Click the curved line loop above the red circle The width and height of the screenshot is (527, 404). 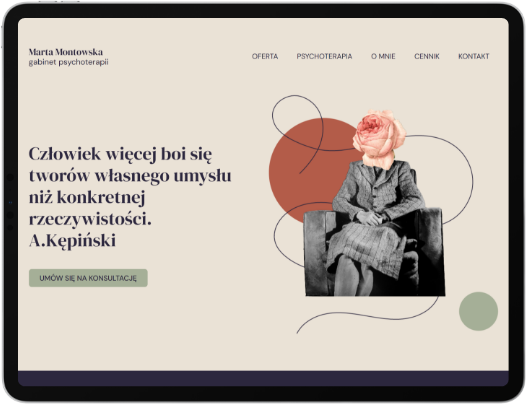298,123
